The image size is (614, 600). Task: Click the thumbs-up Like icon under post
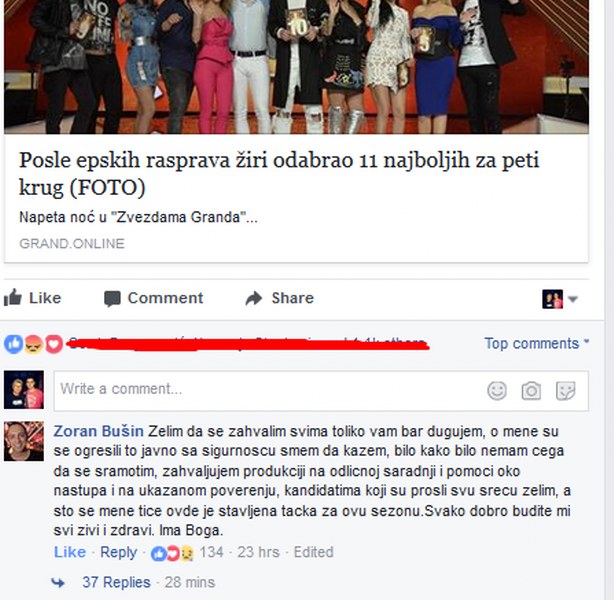click(13, 298)
